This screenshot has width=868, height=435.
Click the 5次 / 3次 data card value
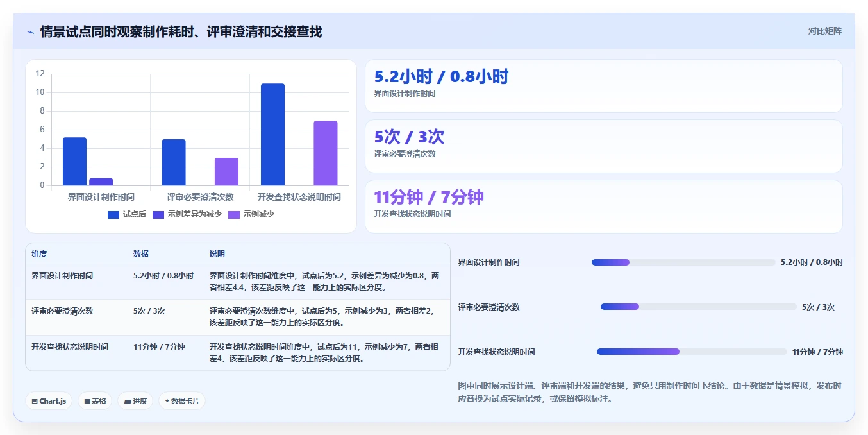click(409, 137)
